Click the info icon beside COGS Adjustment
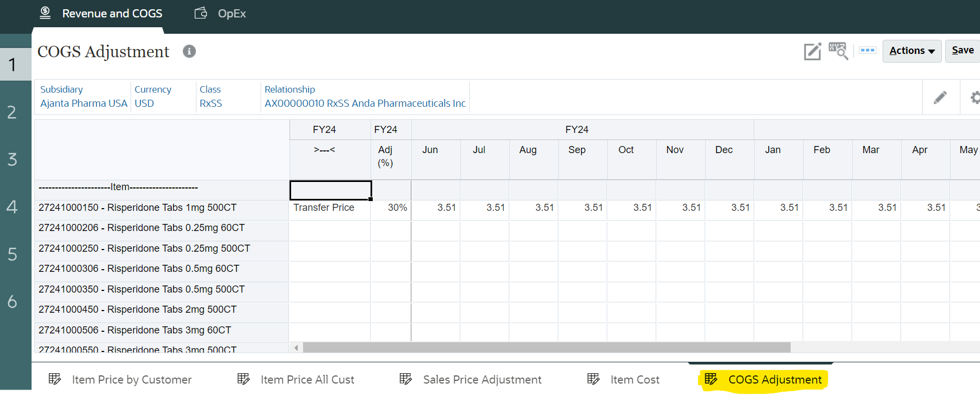980x395 pixels. (189, 51)
